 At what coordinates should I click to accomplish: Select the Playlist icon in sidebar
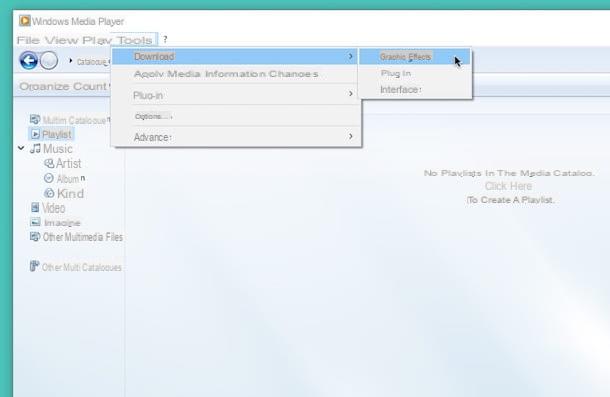click(35, 134)
